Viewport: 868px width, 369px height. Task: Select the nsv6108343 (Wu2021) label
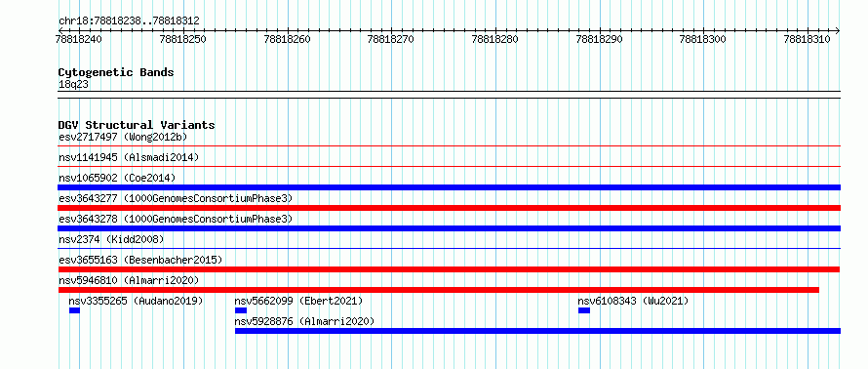(633, 301)
